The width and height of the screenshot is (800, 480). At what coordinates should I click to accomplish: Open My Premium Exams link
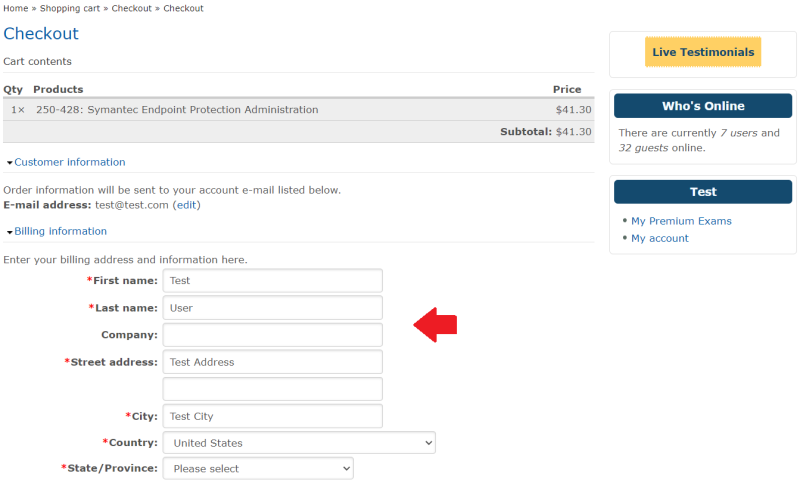click(x=681, y=221)
